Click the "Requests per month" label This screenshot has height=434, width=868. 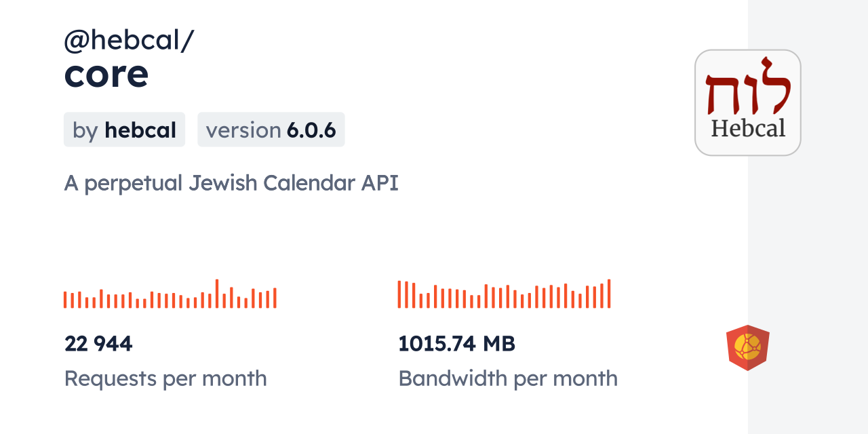[x=165, y=378]
